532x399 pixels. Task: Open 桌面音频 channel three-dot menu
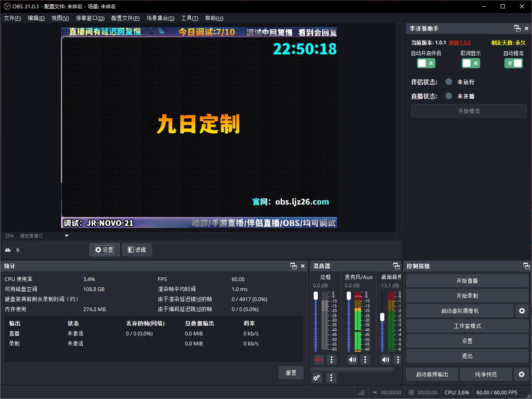tap(398, 359)
